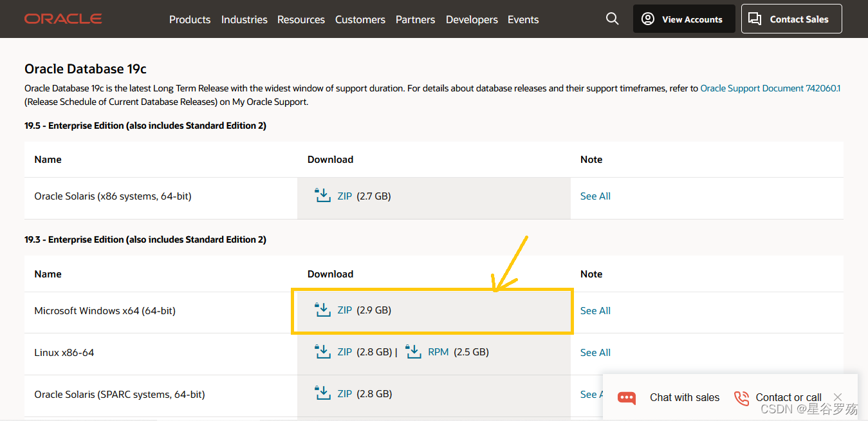Open the Products menu
The width and height of the screenshot is (868, 421).
[x=190, y=19]
